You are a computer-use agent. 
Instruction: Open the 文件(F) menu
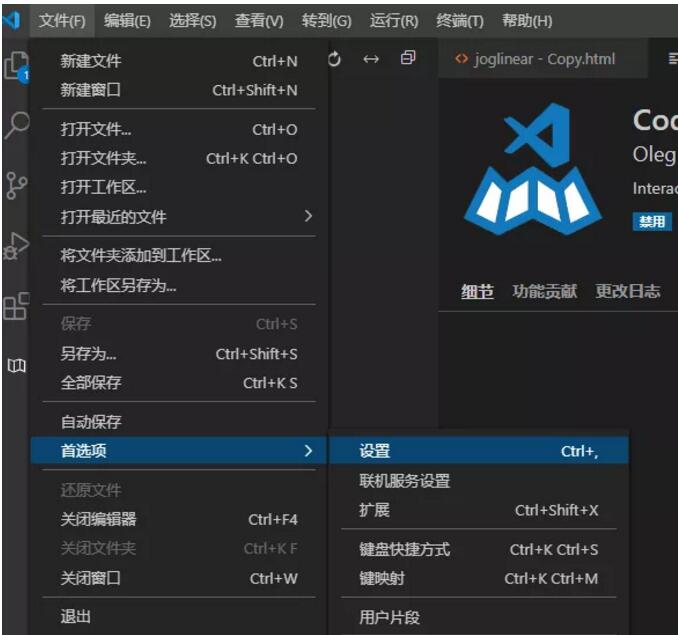pos(62,20)
